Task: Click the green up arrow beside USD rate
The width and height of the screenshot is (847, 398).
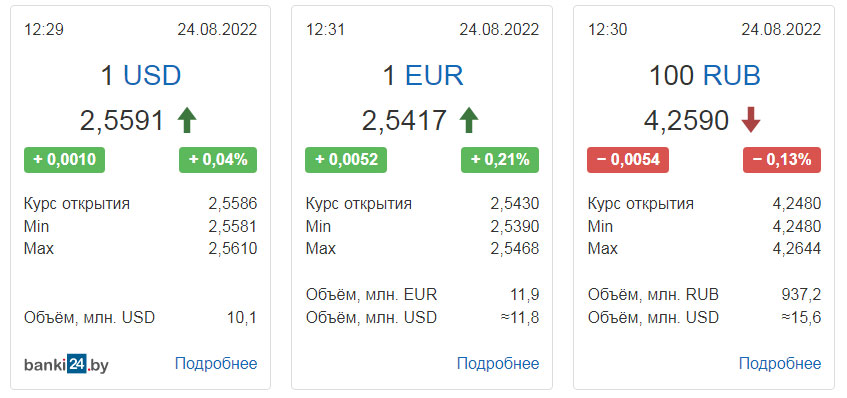Action: [187, 120]
